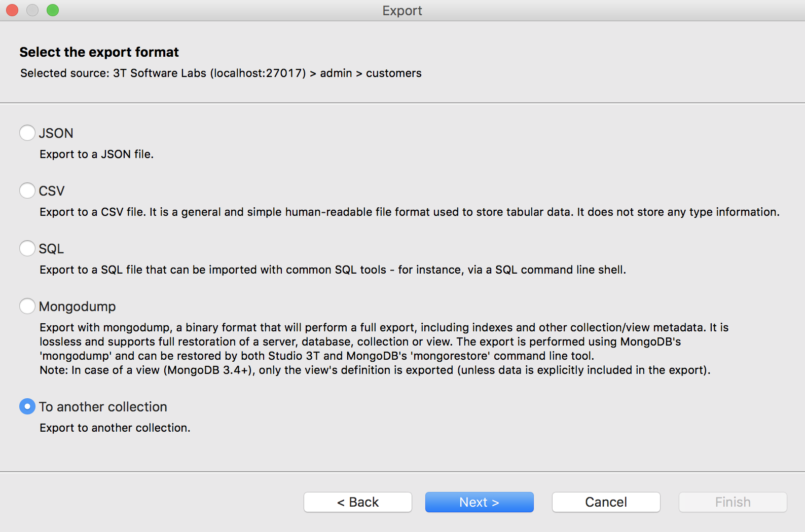Choose the CSV radio button
This screenshot has height=532, width=805.
(27, 191)
